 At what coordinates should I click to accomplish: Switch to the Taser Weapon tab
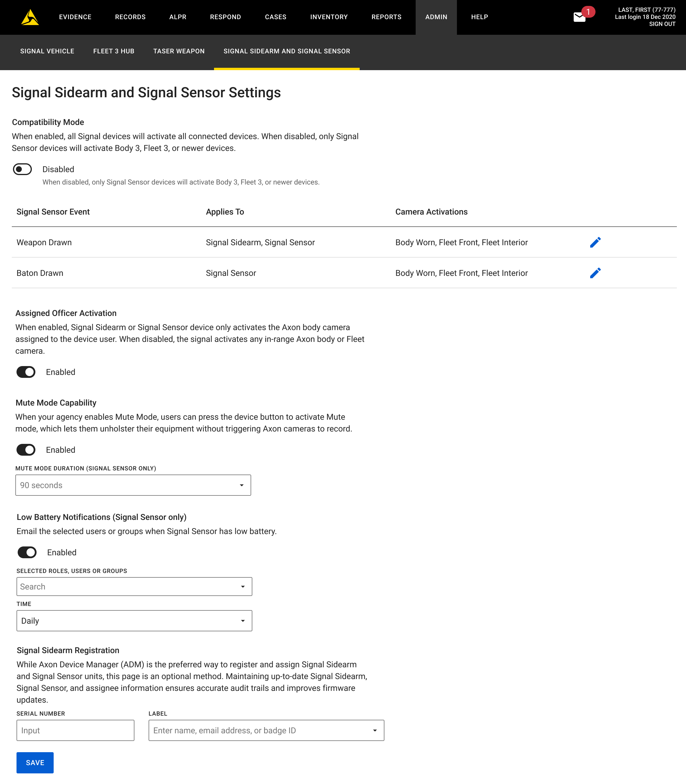point(179,51)
